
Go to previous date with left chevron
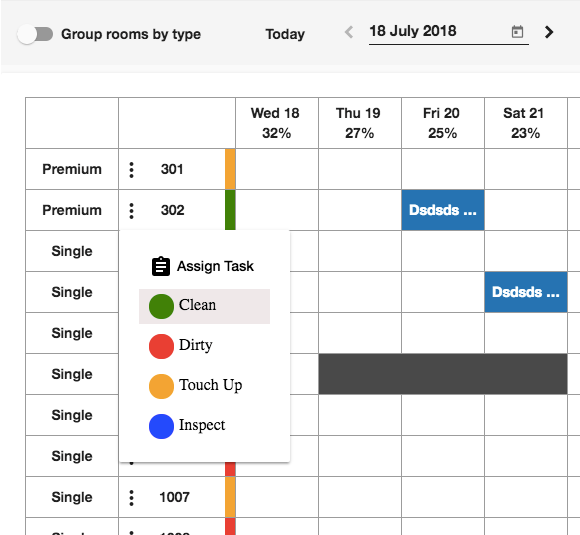click(x=348, y=32)
